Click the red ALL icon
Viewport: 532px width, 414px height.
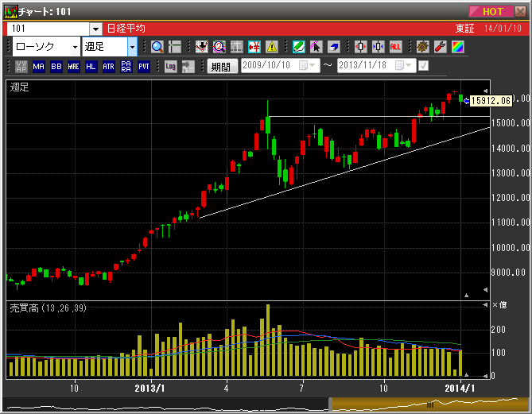[x=395, y=47]
